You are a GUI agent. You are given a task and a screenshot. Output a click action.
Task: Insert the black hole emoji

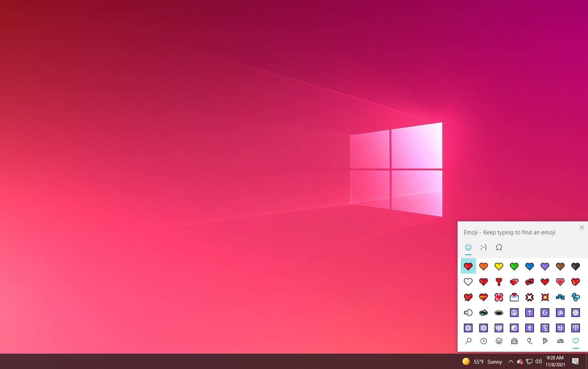[x=499, y=313]
